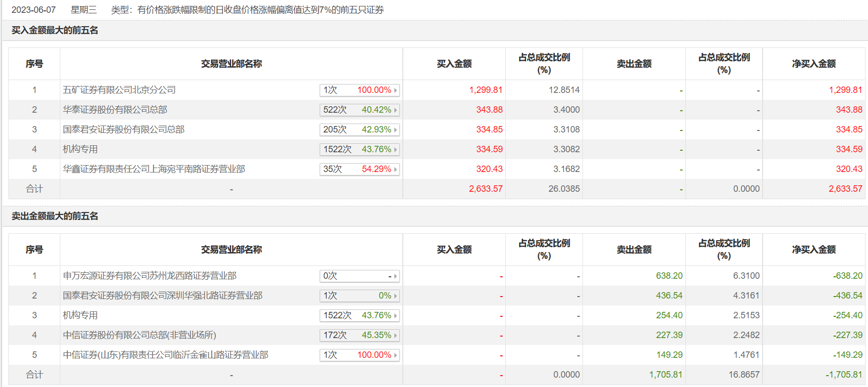
Task: Click 机构专用 in the buy top-five table
Action: 80,149
